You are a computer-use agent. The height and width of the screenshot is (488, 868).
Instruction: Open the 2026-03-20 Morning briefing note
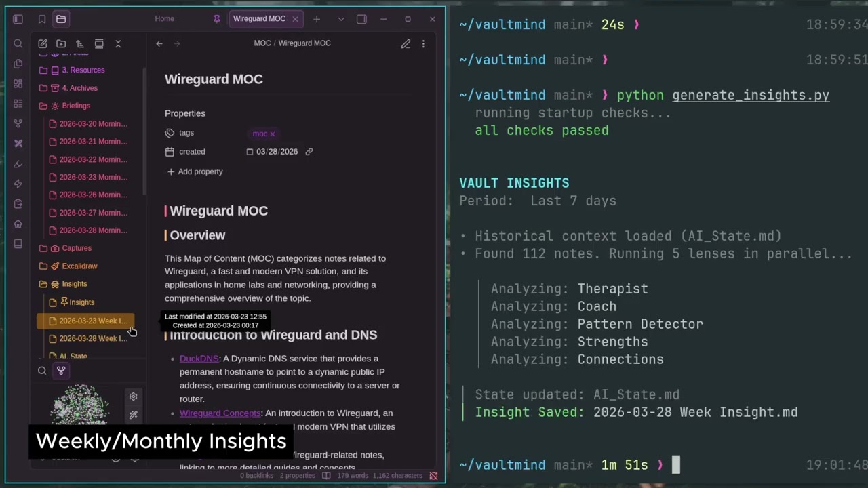[93, 124]
